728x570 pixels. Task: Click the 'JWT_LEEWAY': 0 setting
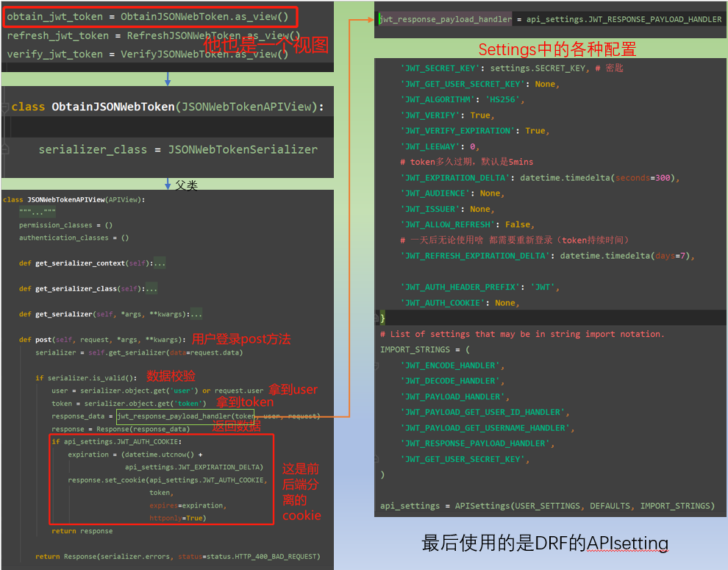[440, 147]
